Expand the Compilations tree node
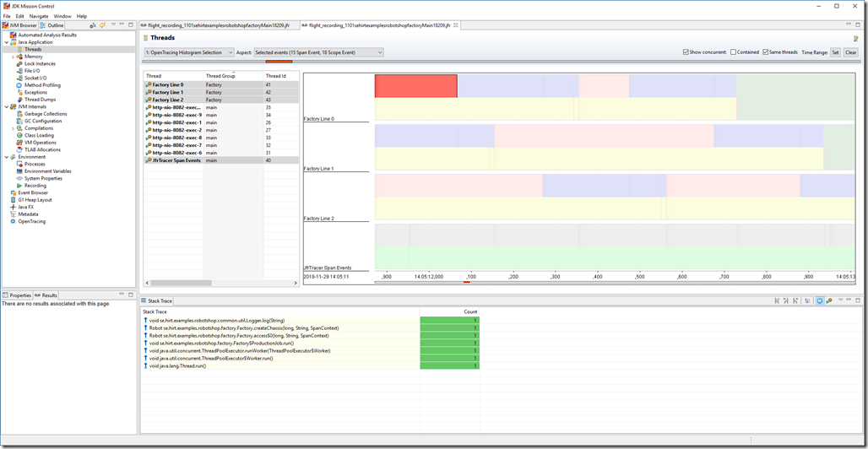This screenshot has height=449, width=868. (x=14, y=128)
